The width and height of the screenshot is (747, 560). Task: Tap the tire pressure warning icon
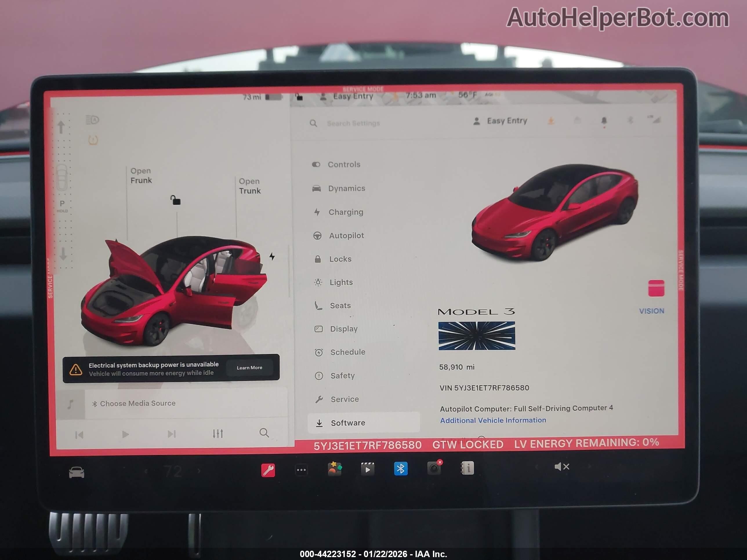[x=93, y=140]
